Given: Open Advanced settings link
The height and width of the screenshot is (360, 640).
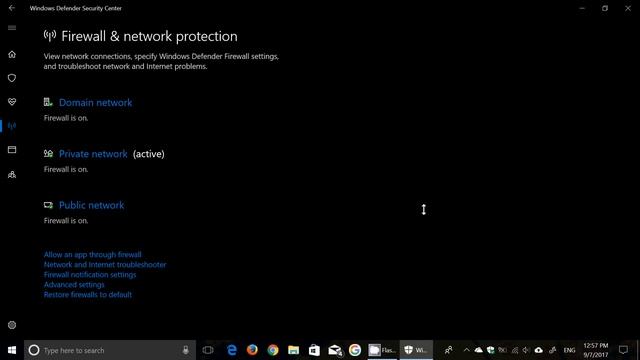Looking at the screenshot, I should click(74, 284).
